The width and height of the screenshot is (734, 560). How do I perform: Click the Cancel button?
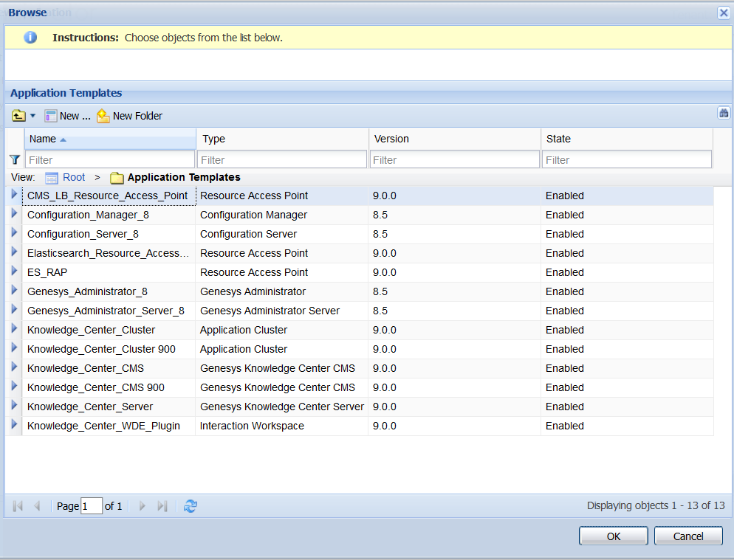688,536
